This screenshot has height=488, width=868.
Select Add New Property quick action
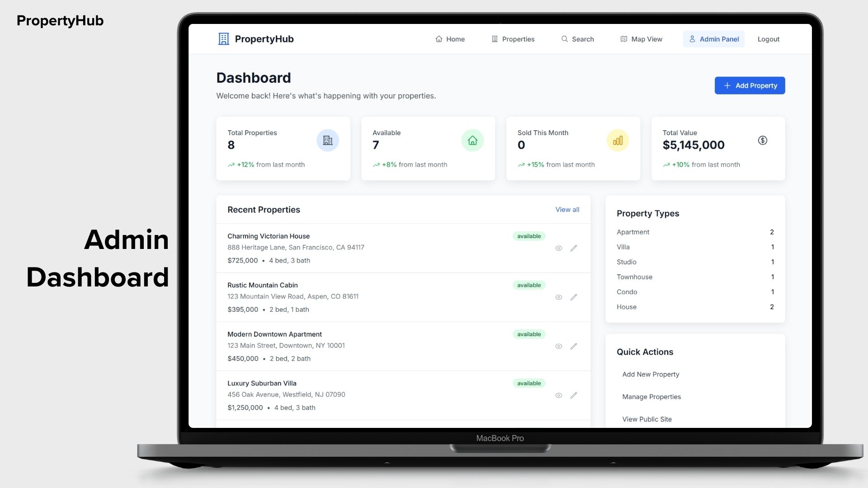point(651,374)
